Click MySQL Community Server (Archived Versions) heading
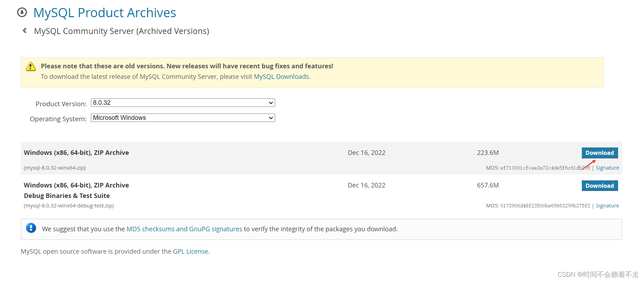 [x=121, y=31]
